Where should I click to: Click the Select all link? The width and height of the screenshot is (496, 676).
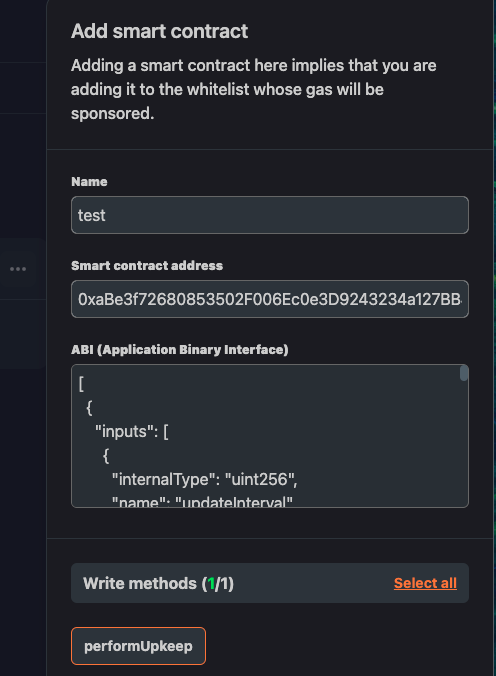(x=425, y=583)
